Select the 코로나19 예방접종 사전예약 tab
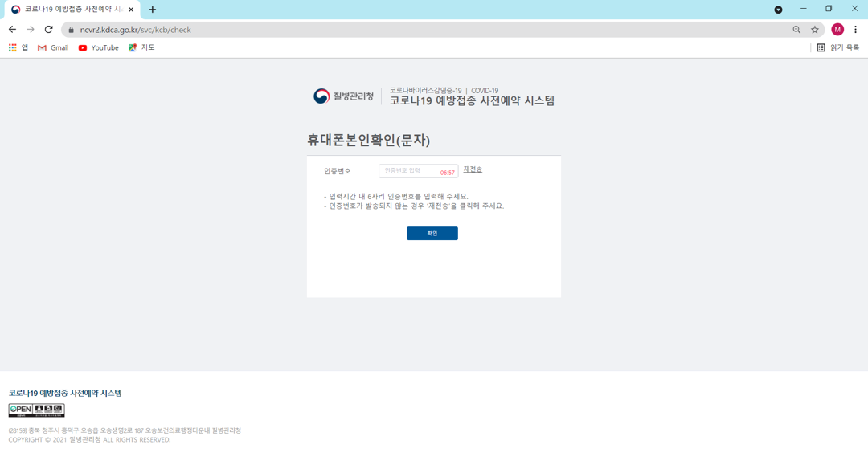 (x=72, y=10)
